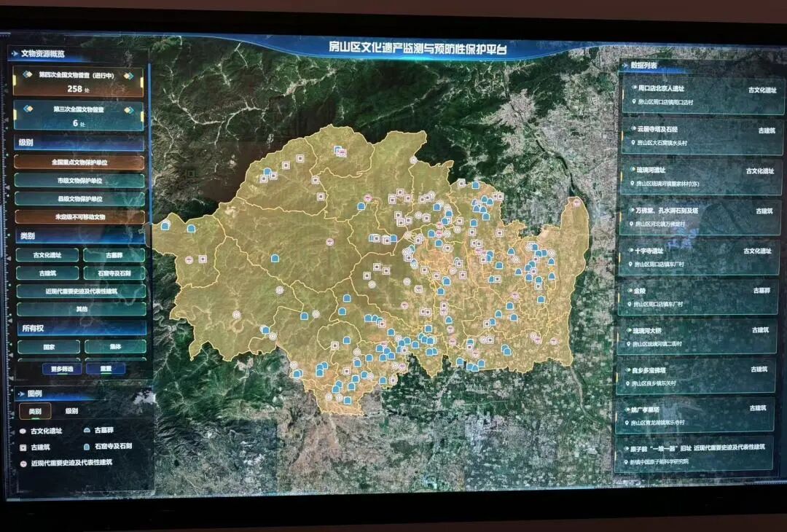
Task: Click the map marker at district's far eastern tip
Action: [576, 202]
